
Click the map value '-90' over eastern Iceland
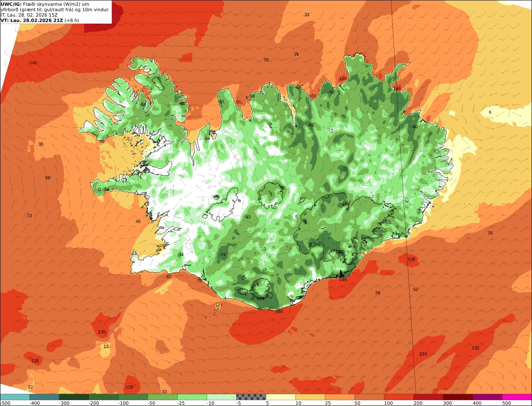pyautogui.click(x=414, y=127)
